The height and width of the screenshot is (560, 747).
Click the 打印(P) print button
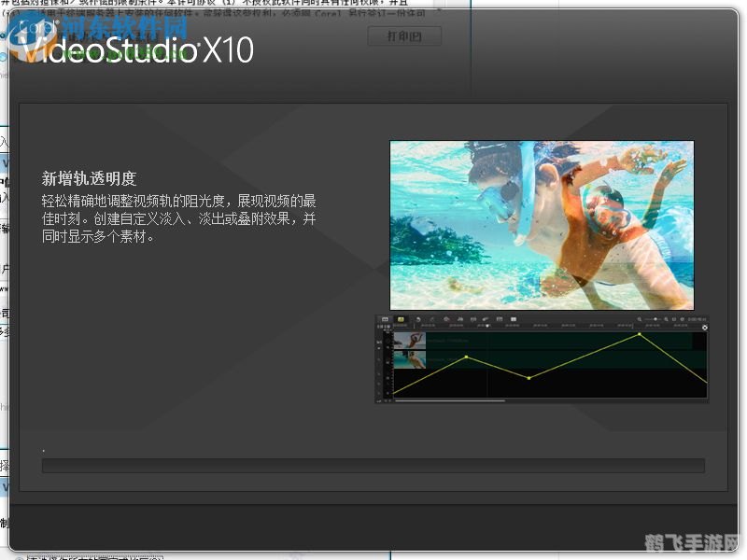(x=402, y=36)
